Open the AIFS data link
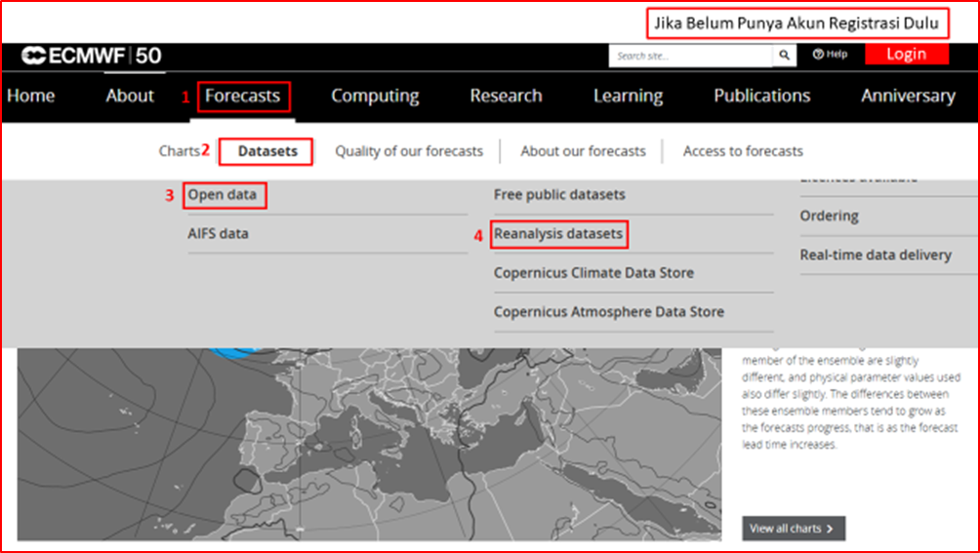 pos(218,233)
